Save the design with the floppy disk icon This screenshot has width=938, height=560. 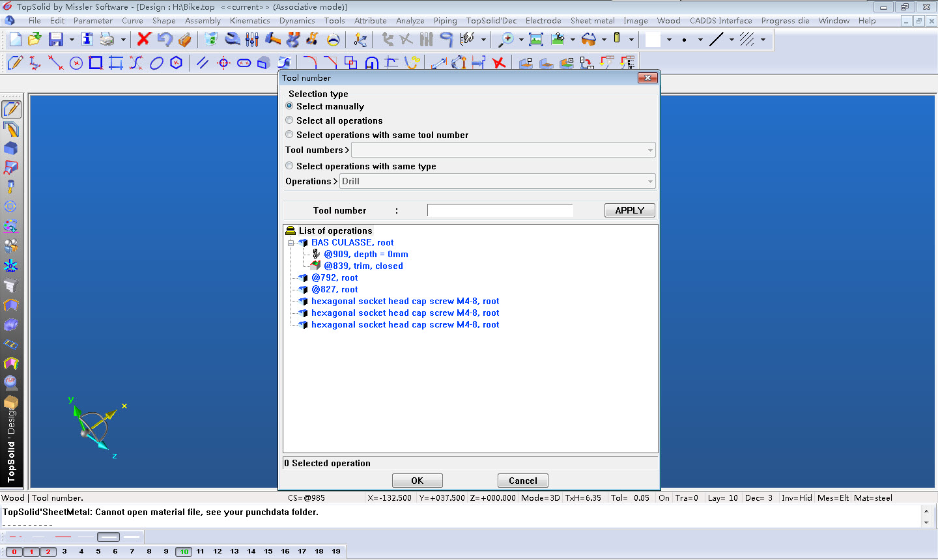tap(56, 39)
